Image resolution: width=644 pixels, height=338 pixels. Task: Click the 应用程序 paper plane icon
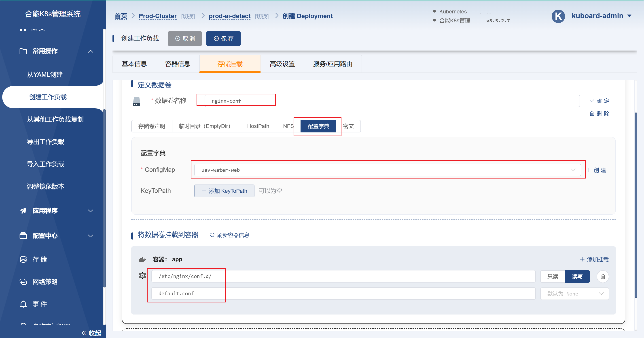click(23, 211)
